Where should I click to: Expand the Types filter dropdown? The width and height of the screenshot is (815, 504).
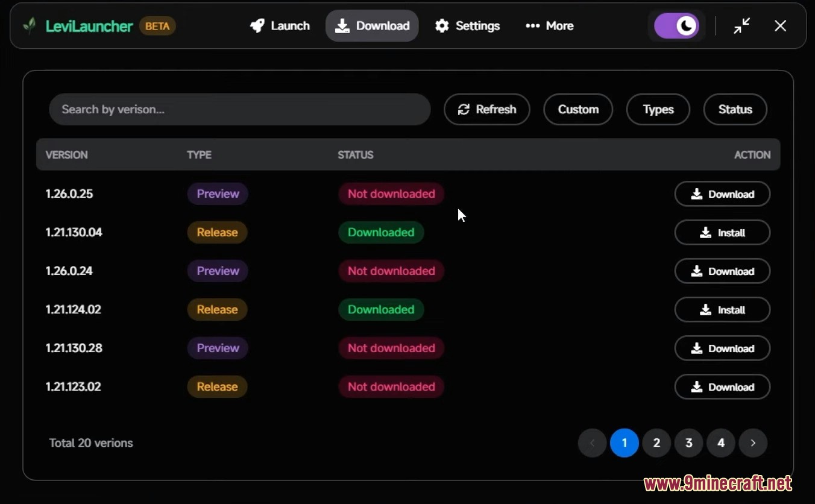point(658,109)
